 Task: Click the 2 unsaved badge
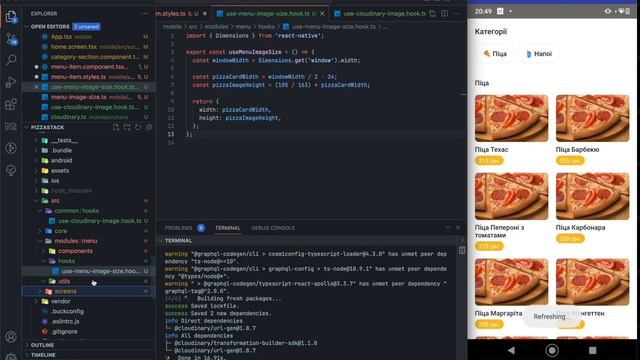click(x=87, y=27)
